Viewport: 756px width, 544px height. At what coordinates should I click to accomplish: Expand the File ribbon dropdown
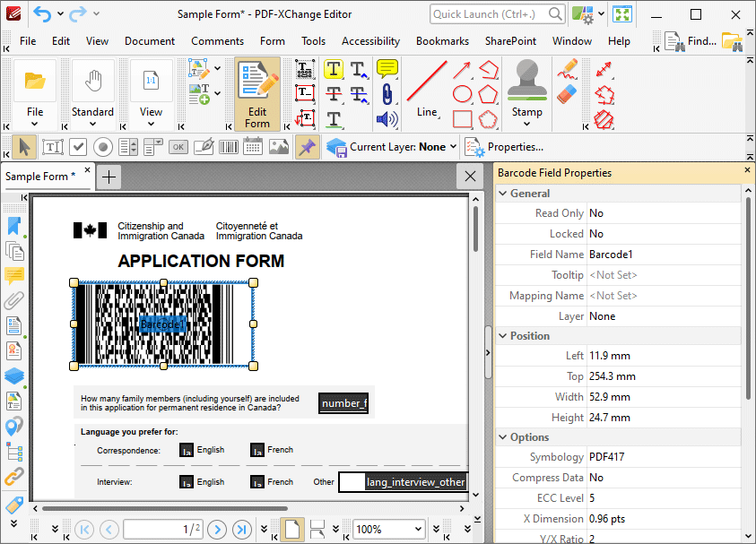(35, 124)
